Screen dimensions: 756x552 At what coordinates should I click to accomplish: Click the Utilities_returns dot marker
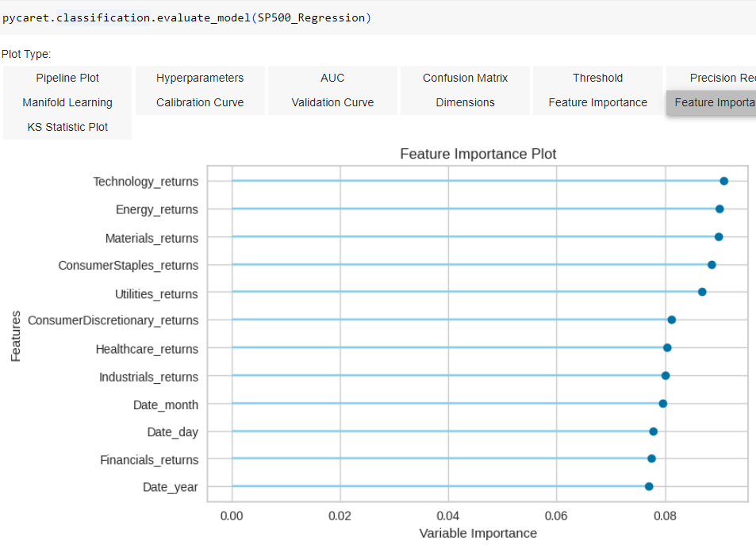tap(701, 292)
